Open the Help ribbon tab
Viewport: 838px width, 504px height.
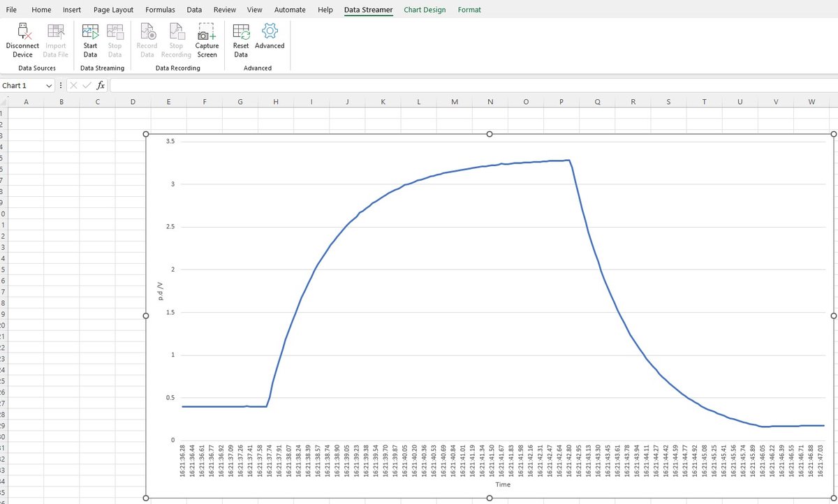click(325, 10)
